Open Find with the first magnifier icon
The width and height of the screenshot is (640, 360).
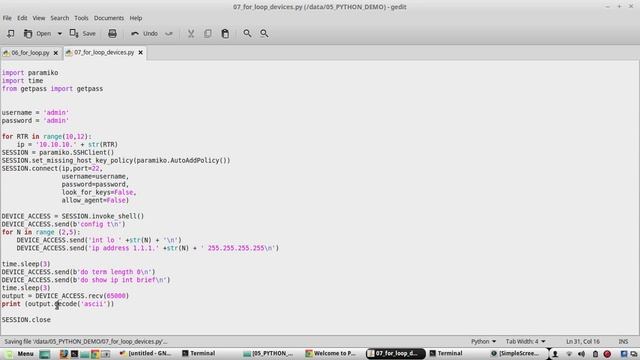click(247, 33)
